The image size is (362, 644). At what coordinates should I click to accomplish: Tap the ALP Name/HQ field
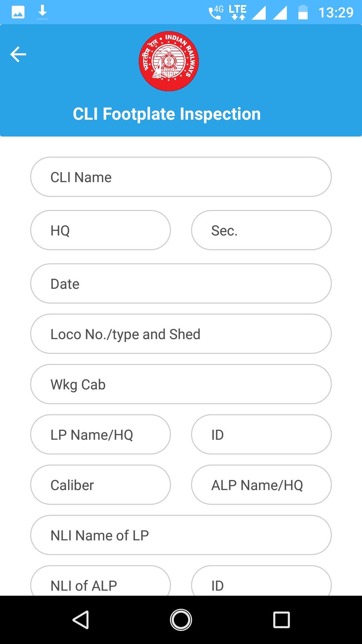coord(261,485)
